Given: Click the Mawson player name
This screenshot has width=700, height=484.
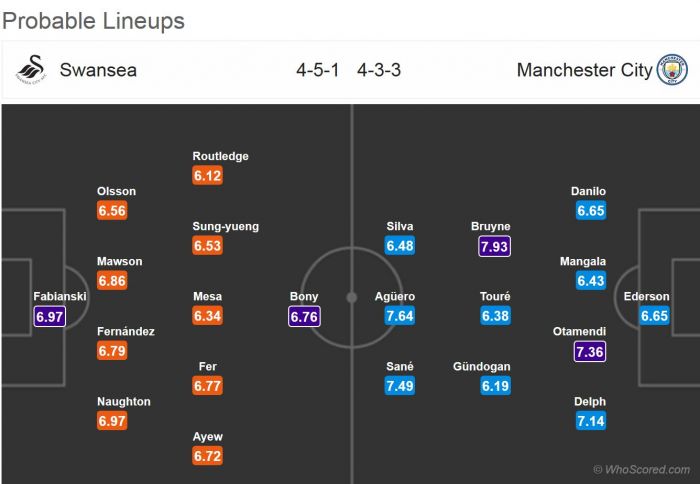Looking at the screenshot, I should point(120,262).
